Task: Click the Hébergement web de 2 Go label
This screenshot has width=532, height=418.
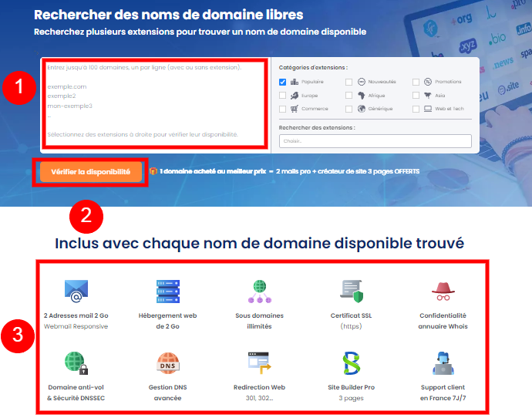Action: pos(167,321)
